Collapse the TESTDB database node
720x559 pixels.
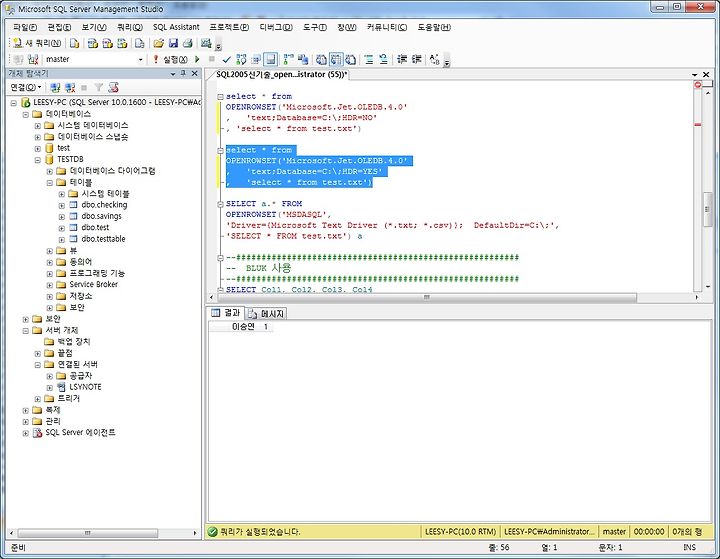38,159
